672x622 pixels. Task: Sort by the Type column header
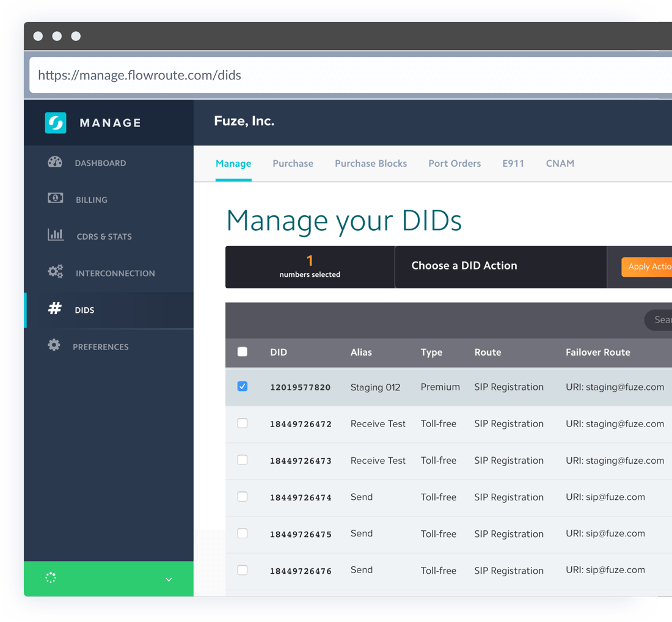tap(431, 353)
